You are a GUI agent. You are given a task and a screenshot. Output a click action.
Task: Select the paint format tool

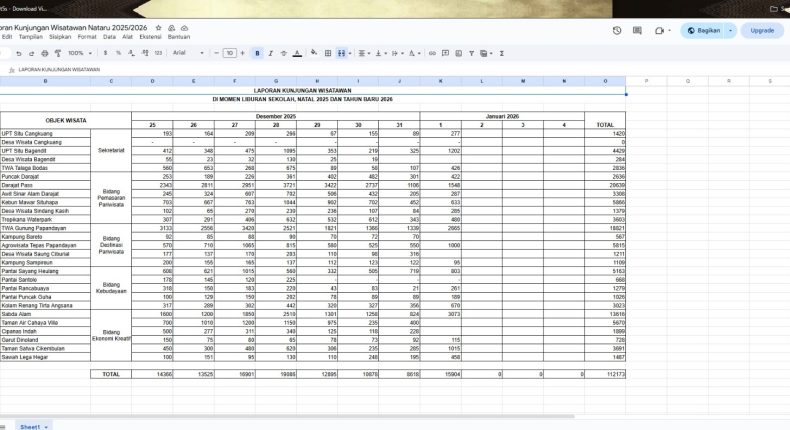point(58,53)
